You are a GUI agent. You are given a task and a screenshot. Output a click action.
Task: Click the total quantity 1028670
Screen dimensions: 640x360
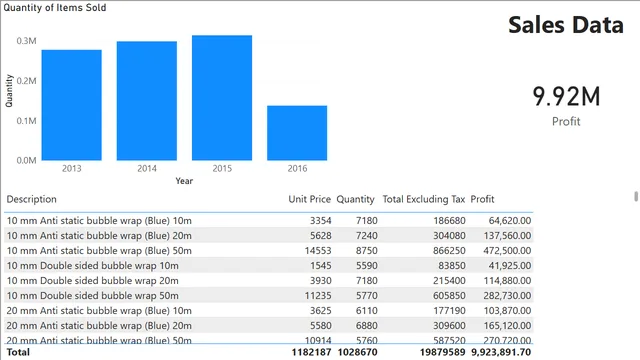pos(358,352)
